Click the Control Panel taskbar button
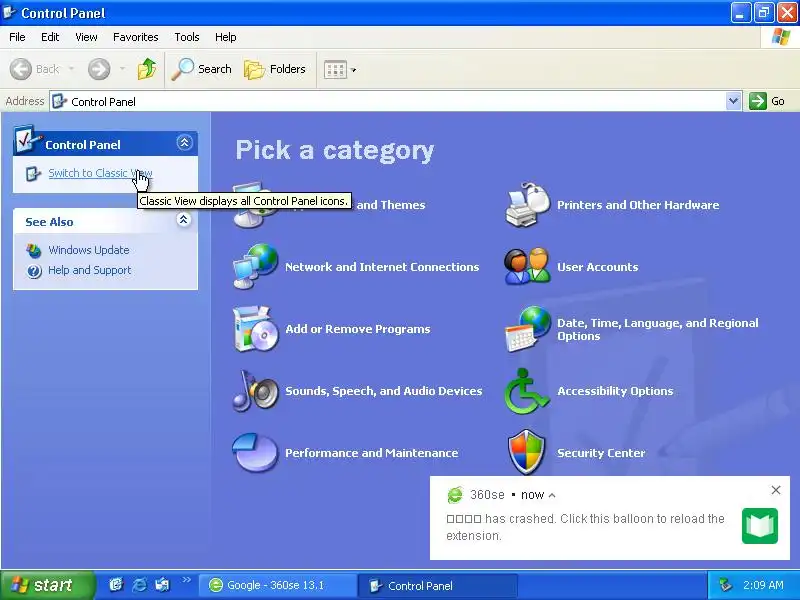 438,585
